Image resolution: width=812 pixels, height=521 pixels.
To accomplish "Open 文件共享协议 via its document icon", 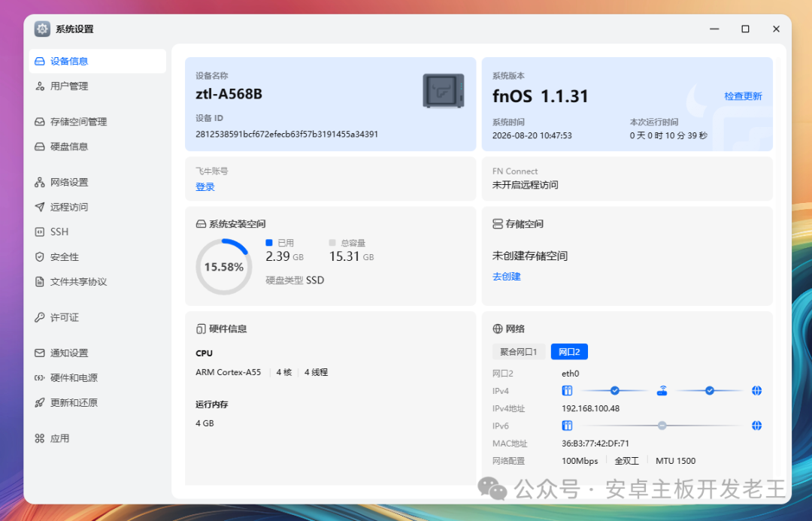I will pyautogui.click(x=40, y=282).
